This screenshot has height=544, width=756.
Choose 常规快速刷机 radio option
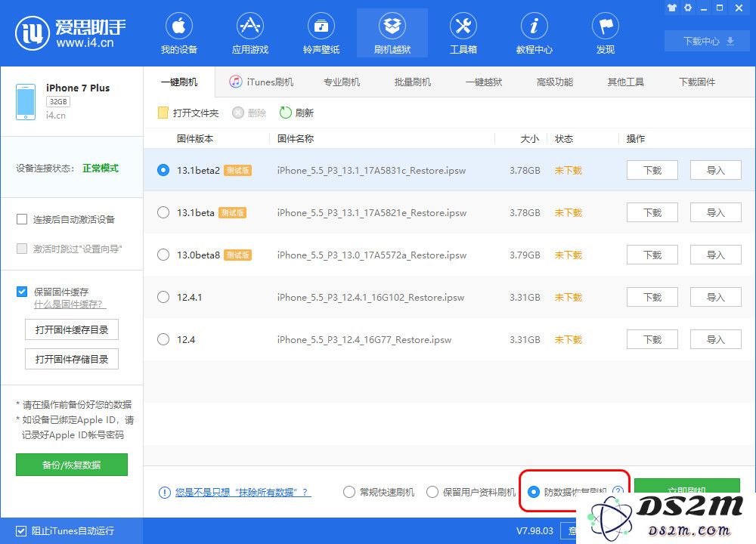[349, 492]
